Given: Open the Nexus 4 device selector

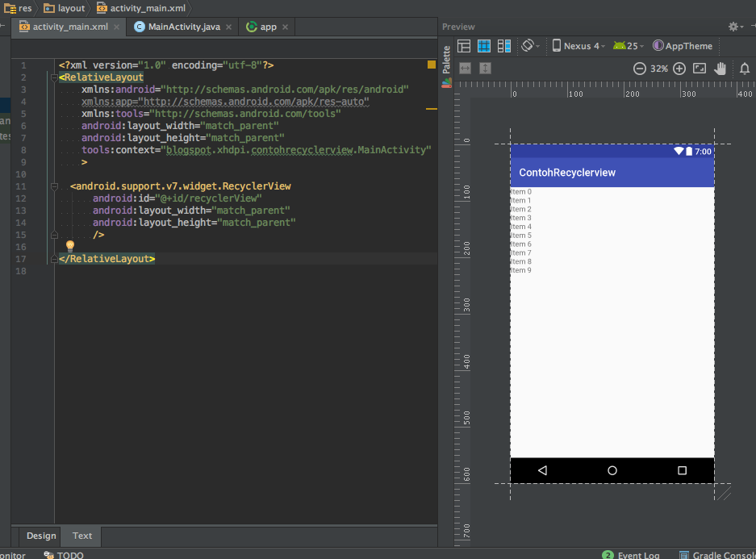Looking at the screenshot, I should [x=578, y=46].
